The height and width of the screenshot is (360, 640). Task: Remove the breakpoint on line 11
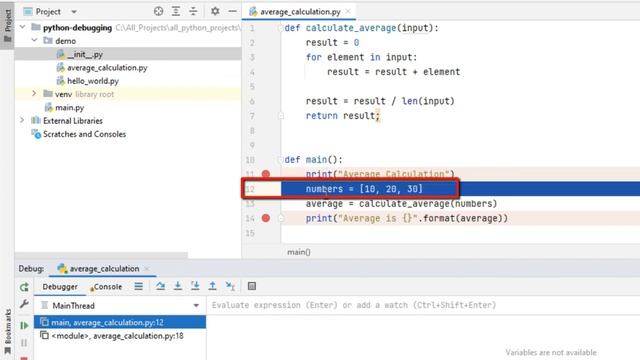pos(266,174)
